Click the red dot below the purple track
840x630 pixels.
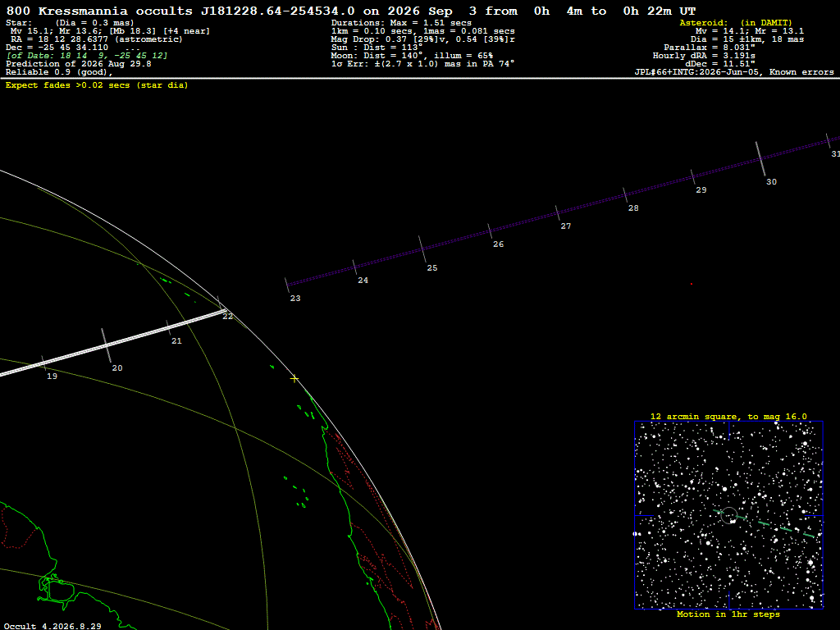tap(691, 284)
